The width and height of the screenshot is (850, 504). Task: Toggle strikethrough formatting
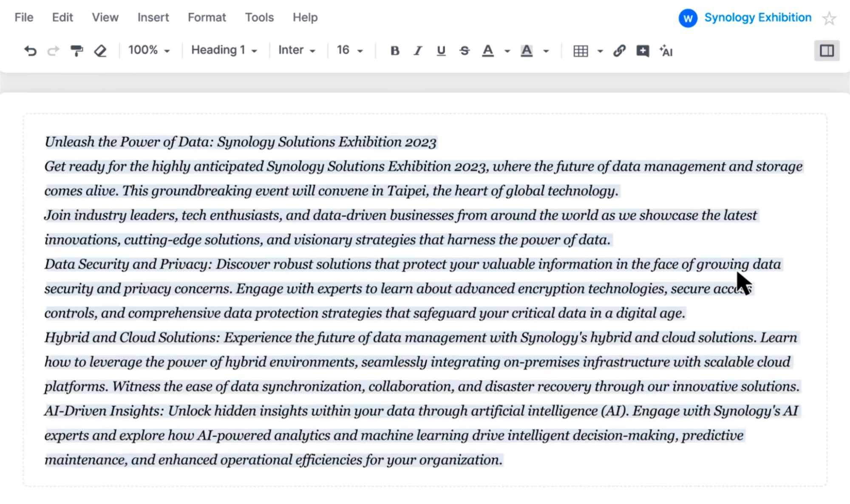pos(465,51)
